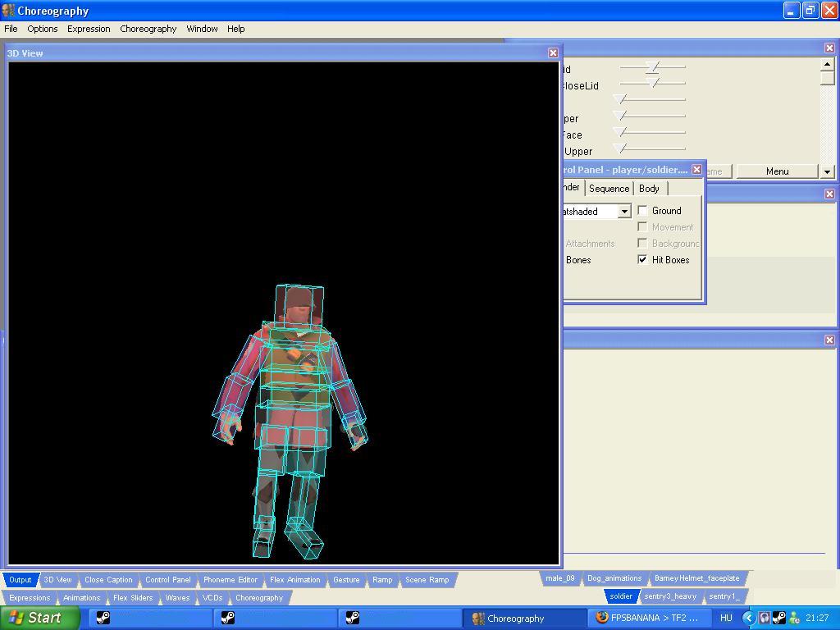Close the Control Panel floating window

coord(696,170)
